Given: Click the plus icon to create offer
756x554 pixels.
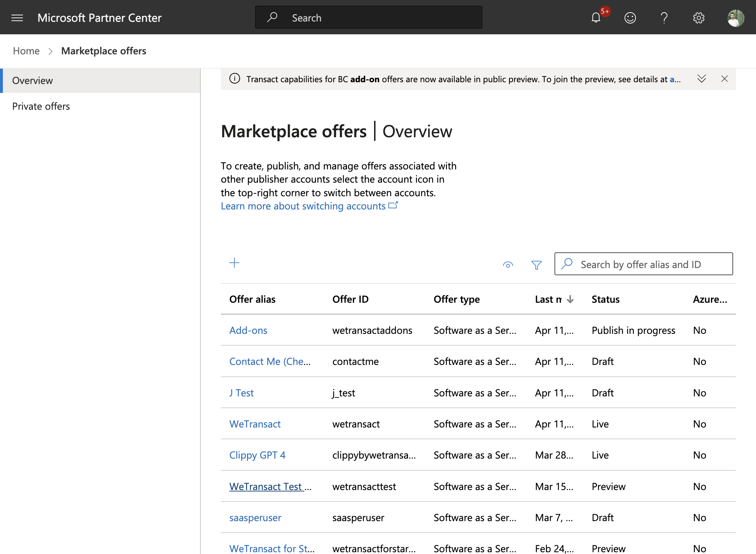Looking at the screenshot, I should (234, 263).
